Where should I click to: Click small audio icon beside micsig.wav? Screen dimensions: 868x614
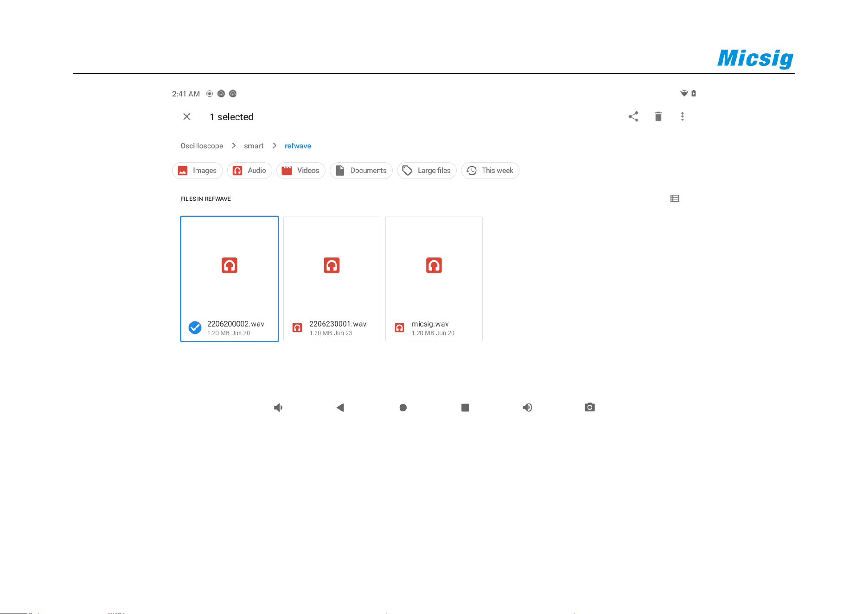(399, 327)
